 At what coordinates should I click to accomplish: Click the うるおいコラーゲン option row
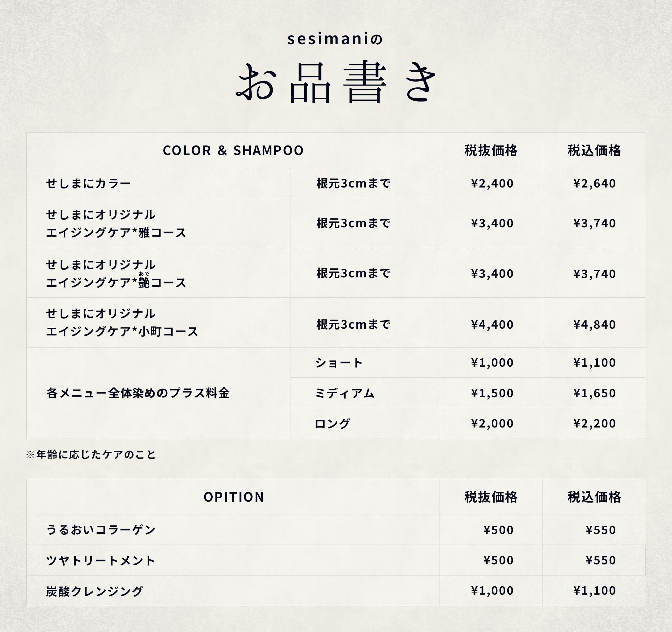pyautogui.click(x=101, y=530)
